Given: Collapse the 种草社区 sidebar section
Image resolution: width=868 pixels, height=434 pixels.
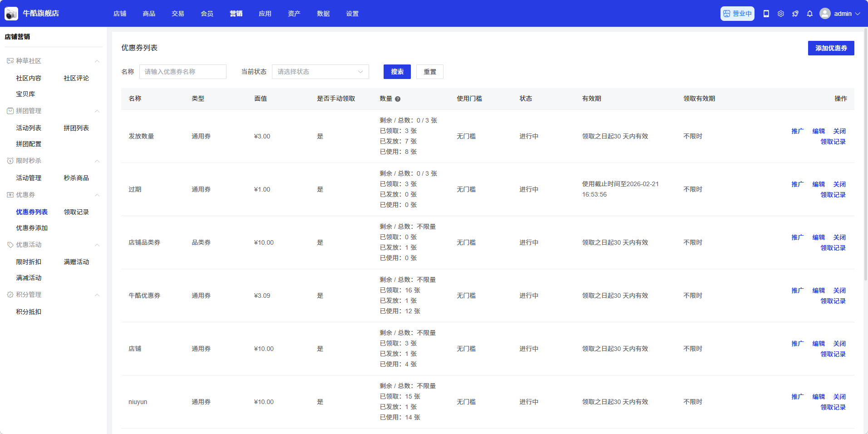Looking at the screenshot, I should (x=97, y=61).
